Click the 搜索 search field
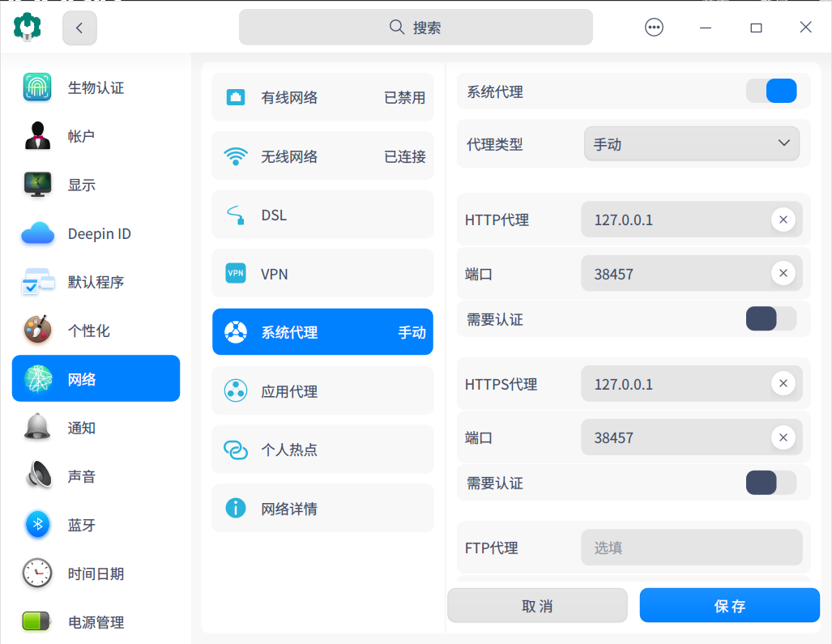Screen dimensions: 832x644 (x=416, y=27)
